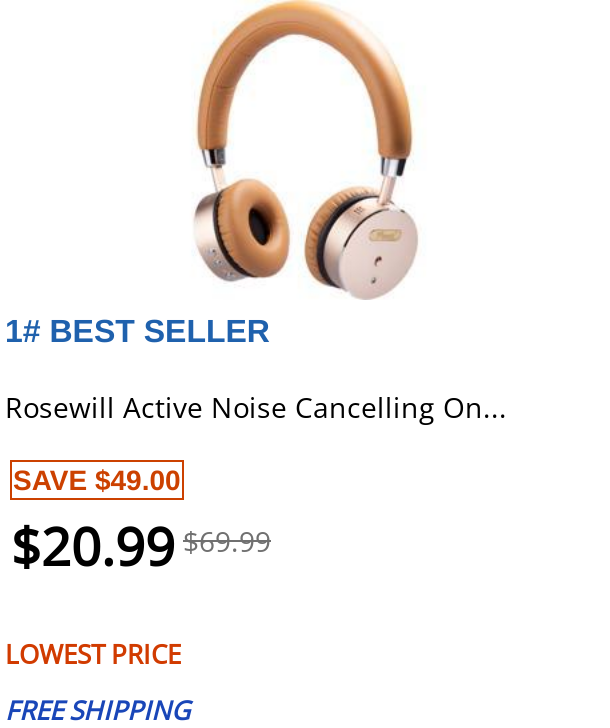Click the FREE SHIPPING text
This screenshot has height=728, width=610.
99,710
